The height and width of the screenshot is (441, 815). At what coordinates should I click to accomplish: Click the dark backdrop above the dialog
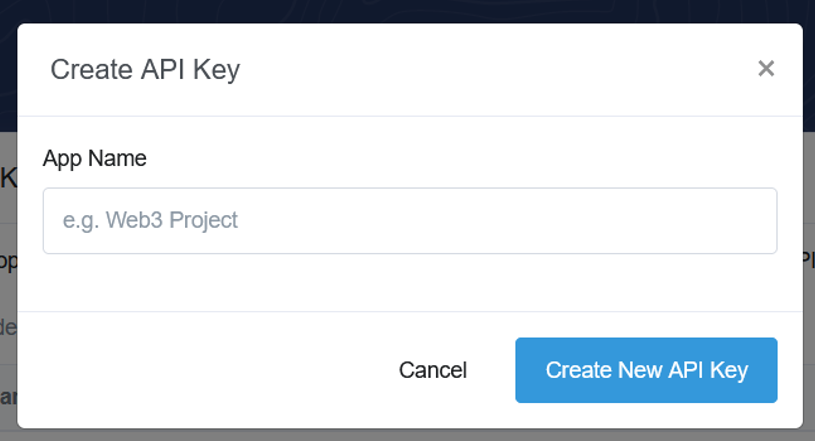(x=408, y=10)
